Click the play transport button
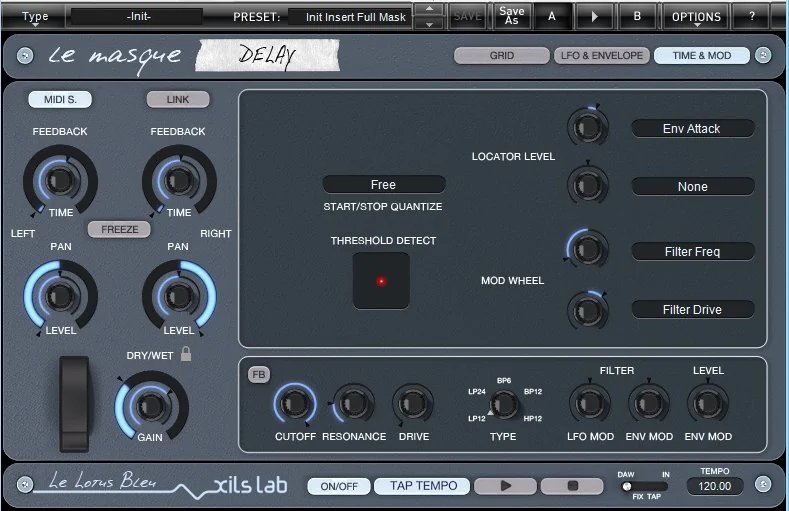 [x=505, y=486]
